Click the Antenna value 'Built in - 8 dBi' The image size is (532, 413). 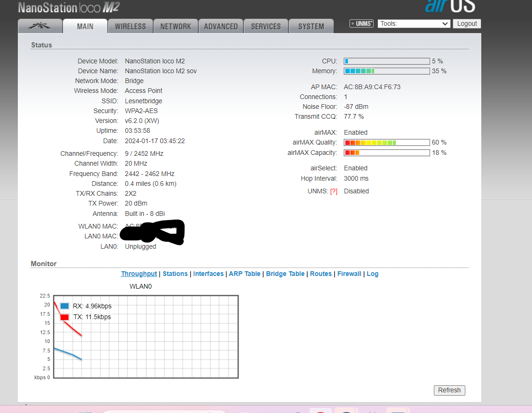145,214
